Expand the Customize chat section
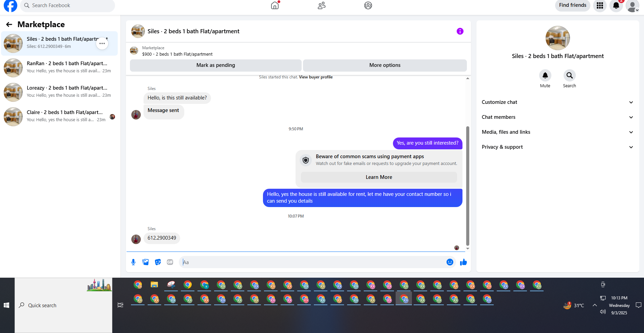644x333 pixels. coord(558,102)
